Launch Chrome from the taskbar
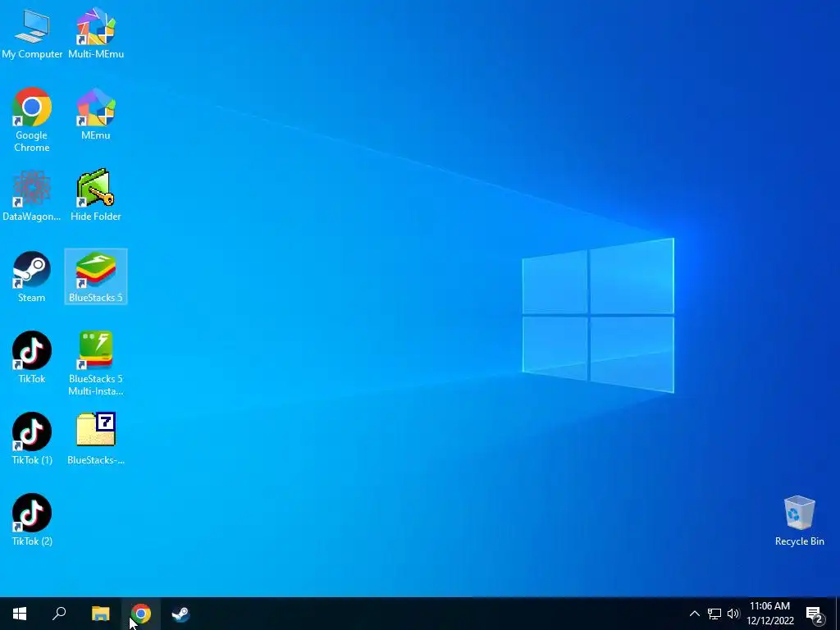The width and height of the screenshot is (840, 630). click(x=141, y=614)
